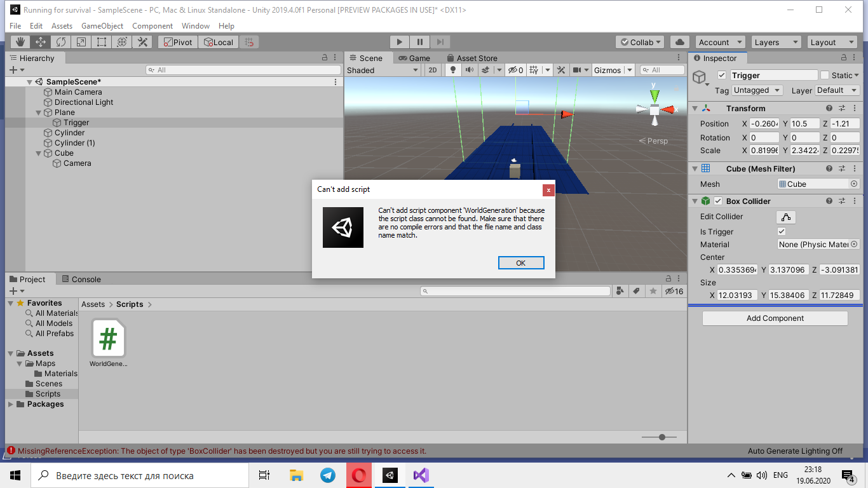
Task: Search by Label icon in Project
Action: point(636,291)
